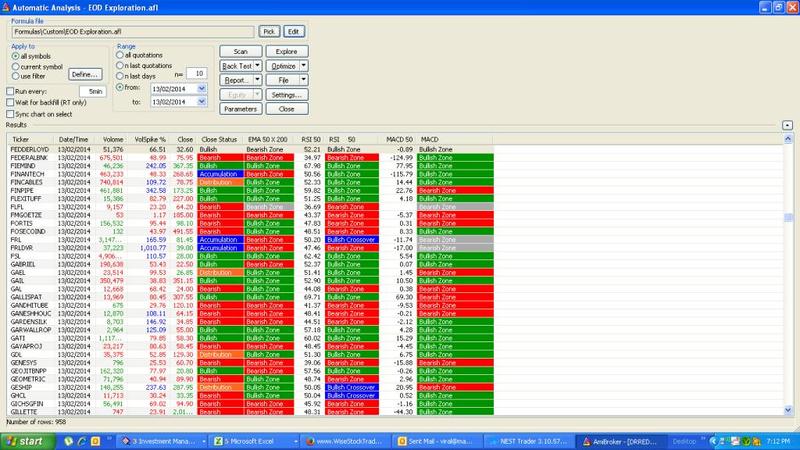The width and height of the screenshot is (800, 450).
Task: Open the Sent Mail taskbar window
Action: tap(436, 441)
